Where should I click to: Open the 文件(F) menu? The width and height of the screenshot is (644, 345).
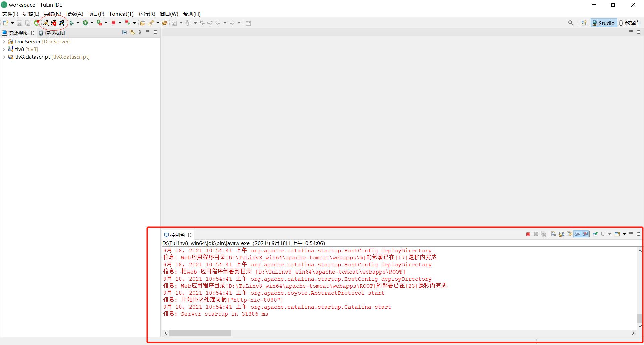point(10,14)
